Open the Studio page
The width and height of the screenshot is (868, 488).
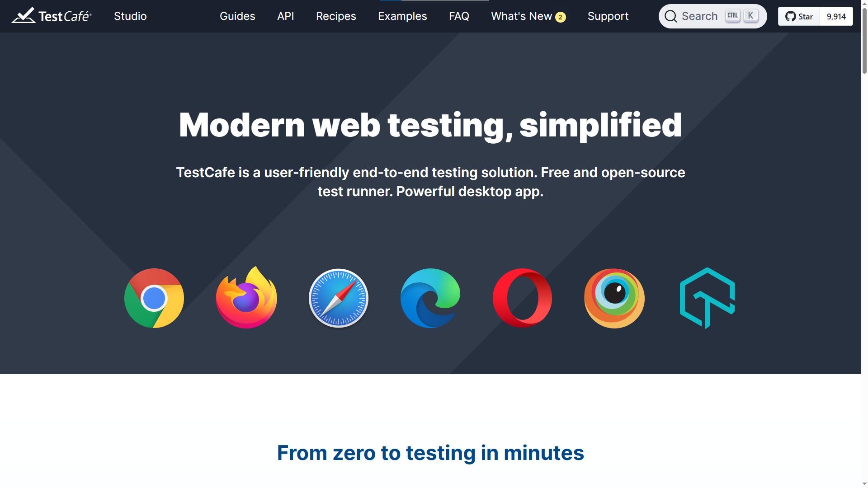[130, 16]
